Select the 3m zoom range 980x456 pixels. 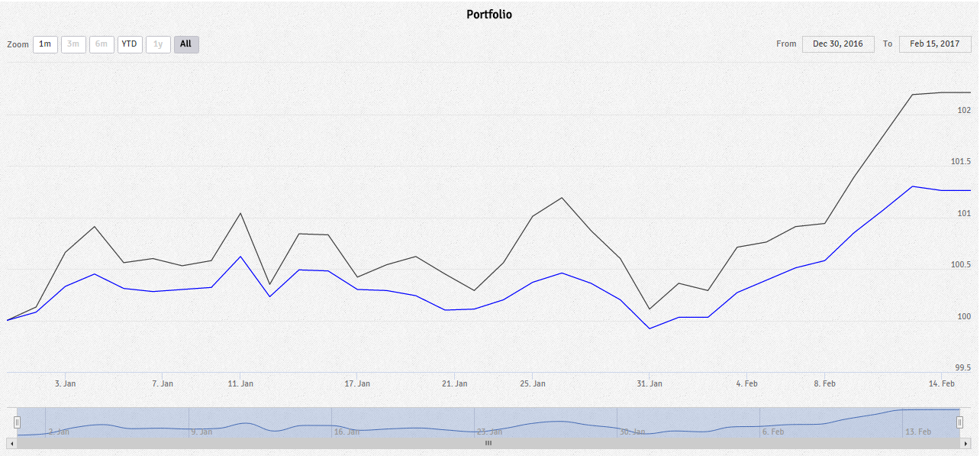tap(73, 44)
